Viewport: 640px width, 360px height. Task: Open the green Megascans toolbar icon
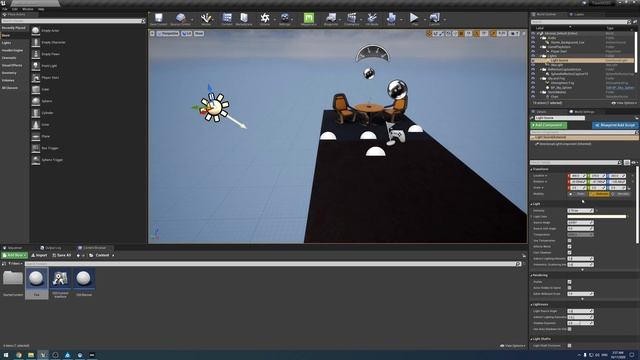point(309,18)
